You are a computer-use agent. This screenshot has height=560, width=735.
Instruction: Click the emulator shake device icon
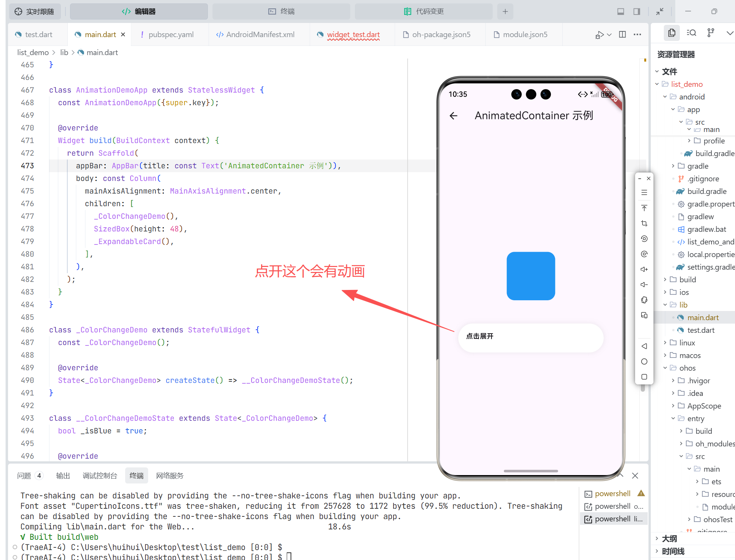[x=644, y=300]
